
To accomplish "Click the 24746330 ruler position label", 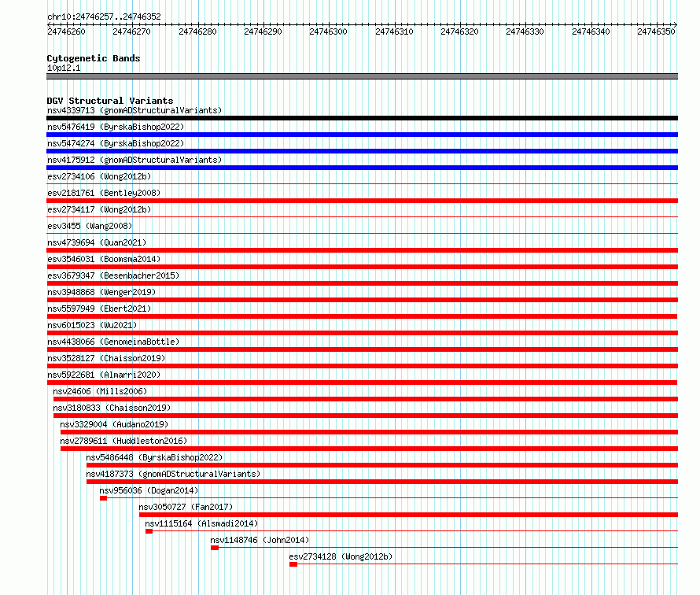I will (x=525, y=31).
